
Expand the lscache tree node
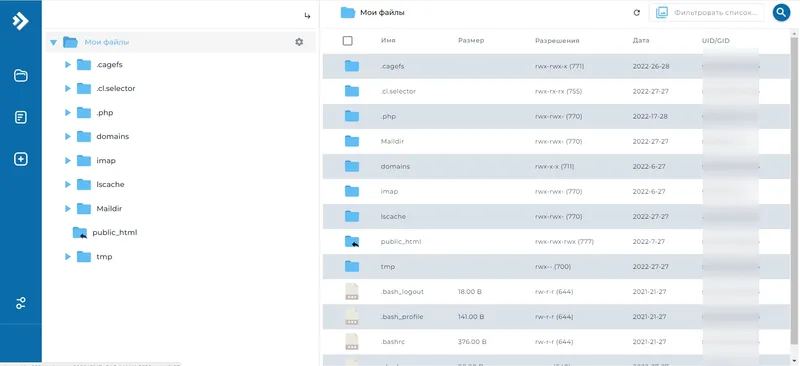coord(67,184)
